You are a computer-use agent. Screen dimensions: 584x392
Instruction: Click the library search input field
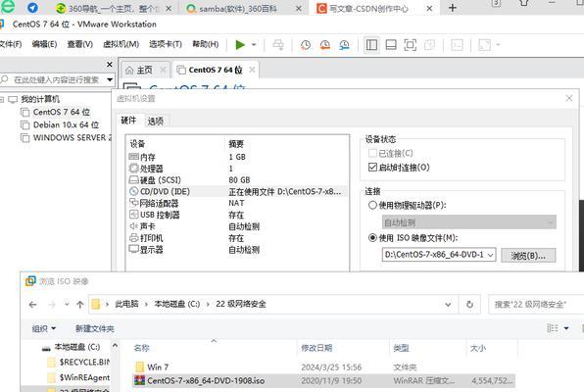pos(56,79)
